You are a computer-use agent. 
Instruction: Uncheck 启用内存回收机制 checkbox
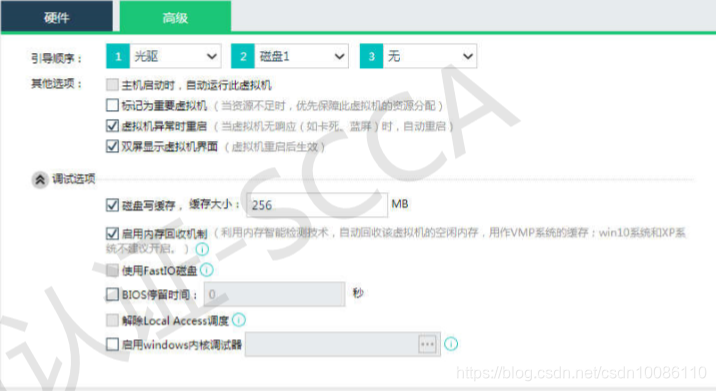112,233
